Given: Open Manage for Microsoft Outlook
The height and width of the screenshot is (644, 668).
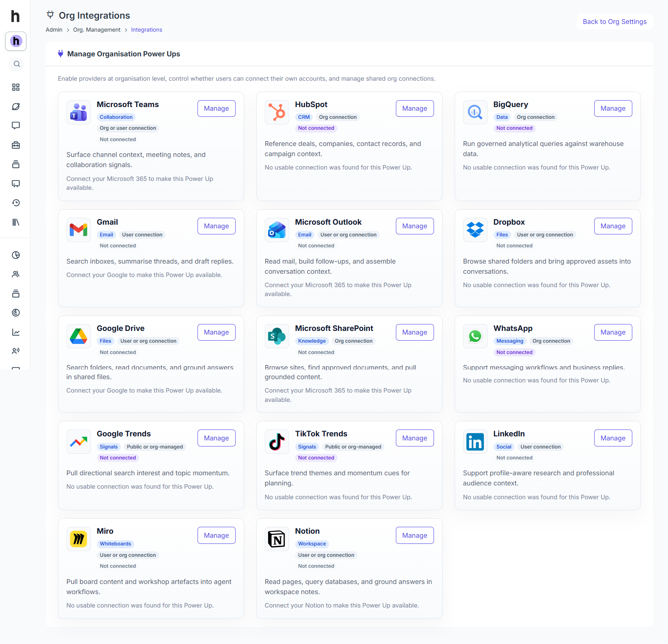Looking at the screenshot, I should coord(415,226).
